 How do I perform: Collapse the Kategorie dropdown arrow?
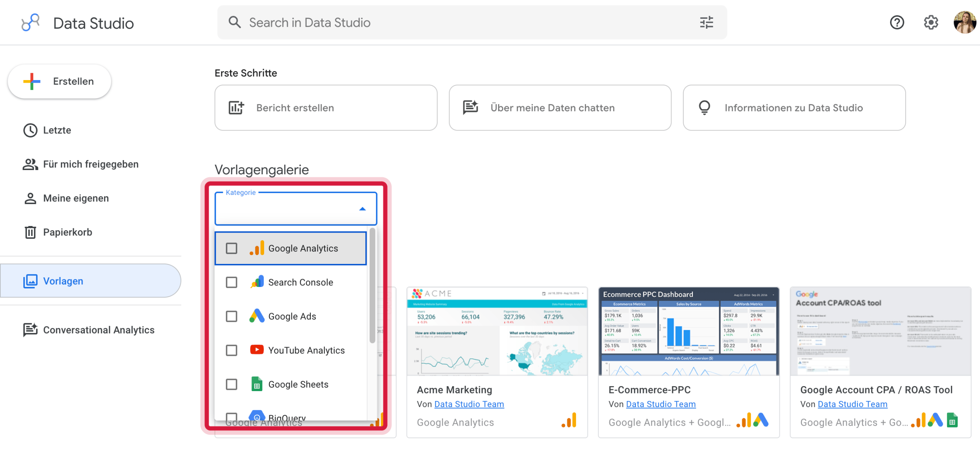coord(363,209)
